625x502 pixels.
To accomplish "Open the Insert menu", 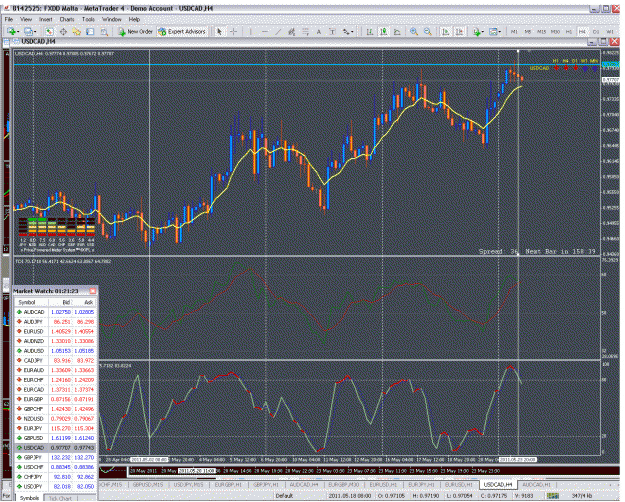I will (45, 19).
